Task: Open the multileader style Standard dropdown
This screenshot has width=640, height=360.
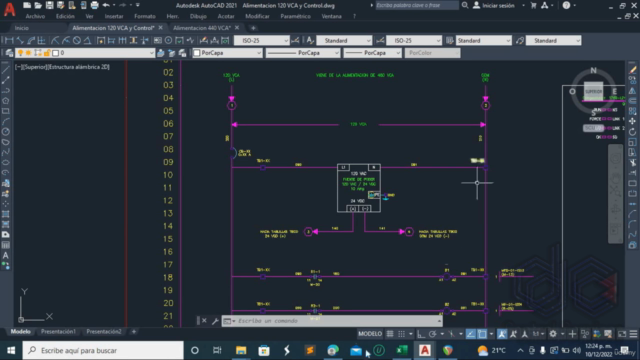Action: (553, 40)
